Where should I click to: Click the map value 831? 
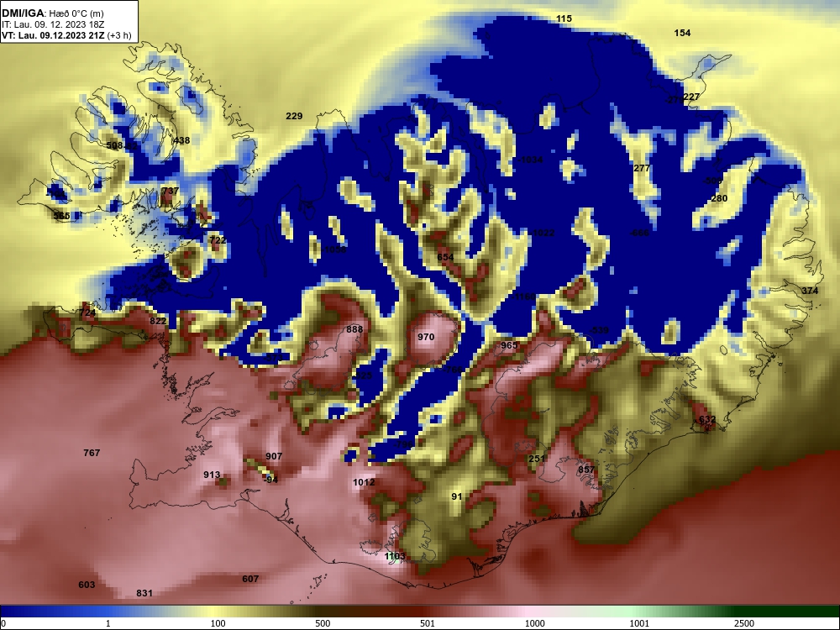(x=144, y=594)
